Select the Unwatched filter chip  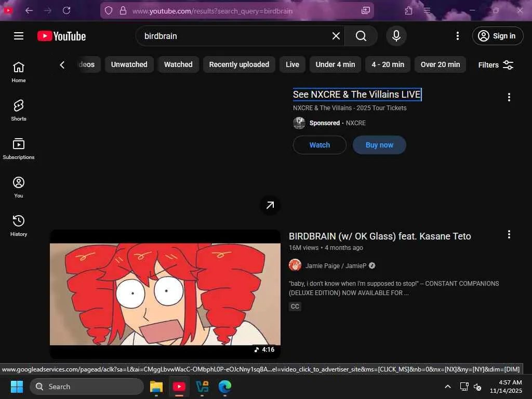(129, 64)
